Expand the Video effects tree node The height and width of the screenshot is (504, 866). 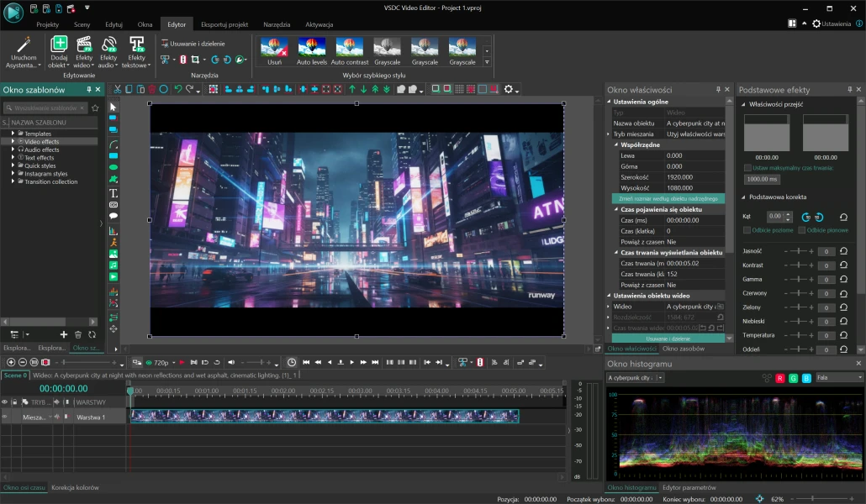coord(13,142)
